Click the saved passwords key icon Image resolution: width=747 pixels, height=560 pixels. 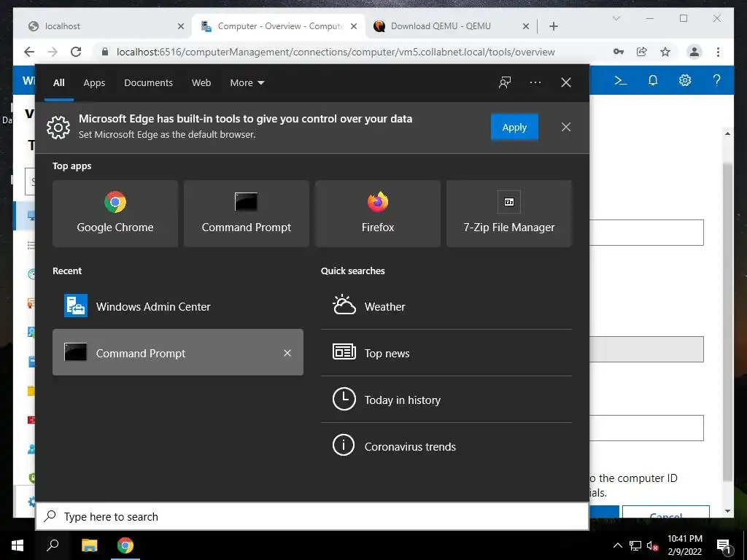619,52
